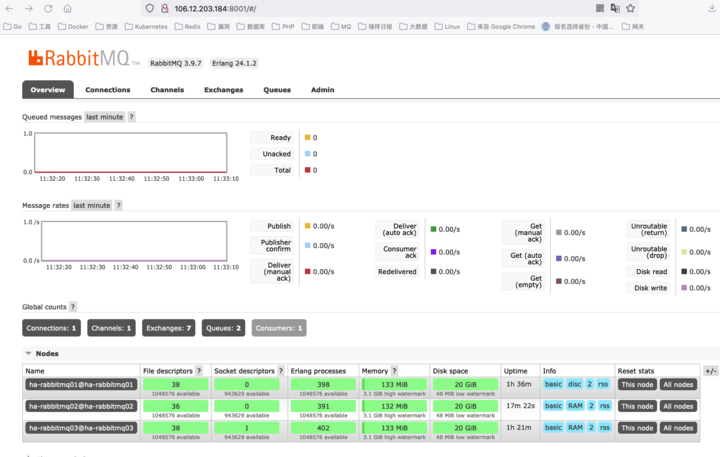Open node ha-rabbitmq02@ha-rabbitmq02

tap(81, 406)
